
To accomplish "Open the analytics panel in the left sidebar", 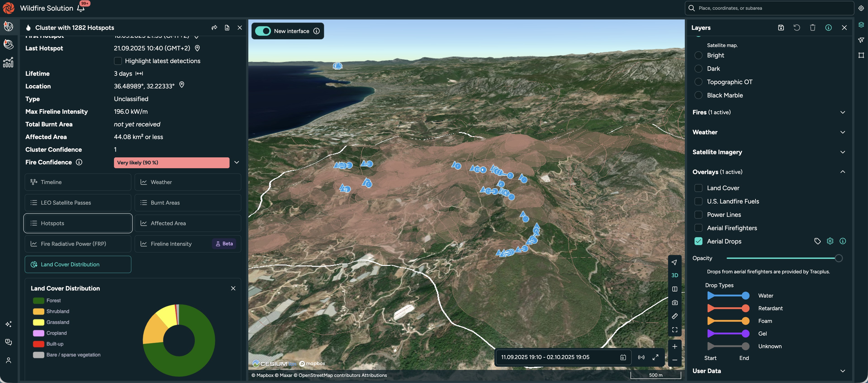I will (x=8, y=62).
